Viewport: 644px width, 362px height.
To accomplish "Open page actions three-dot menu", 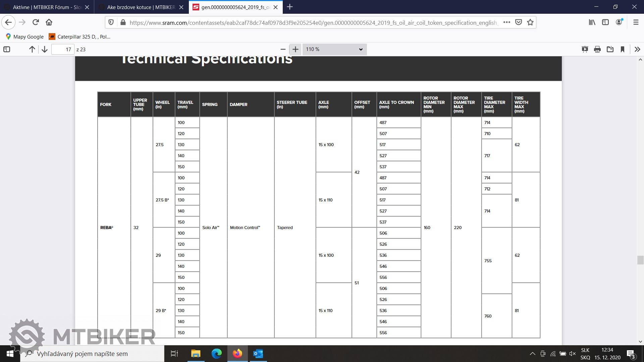I will (x=507, y=22).
